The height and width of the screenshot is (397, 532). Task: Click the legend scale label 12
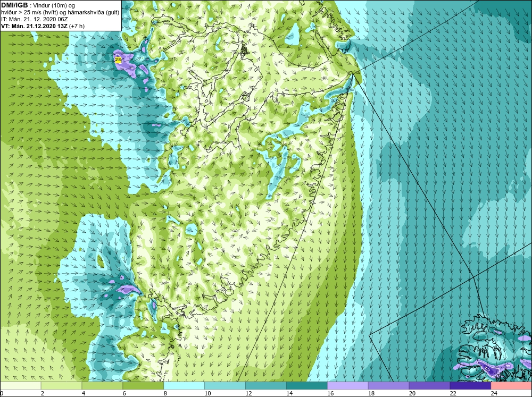(x=248, y=393)
